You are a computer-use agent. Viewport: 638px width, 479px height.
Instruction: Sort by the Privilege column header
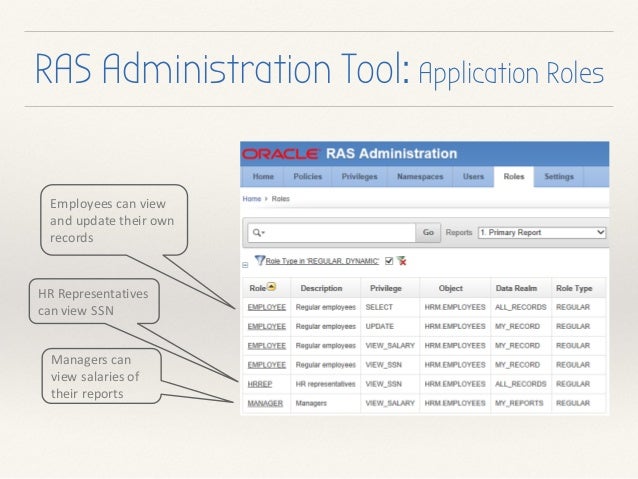(x=385, y=288)
